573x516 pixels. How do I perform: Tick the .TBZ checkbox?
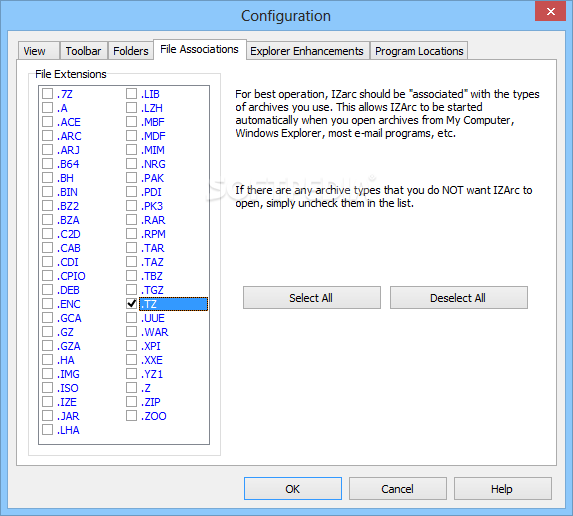132,276
